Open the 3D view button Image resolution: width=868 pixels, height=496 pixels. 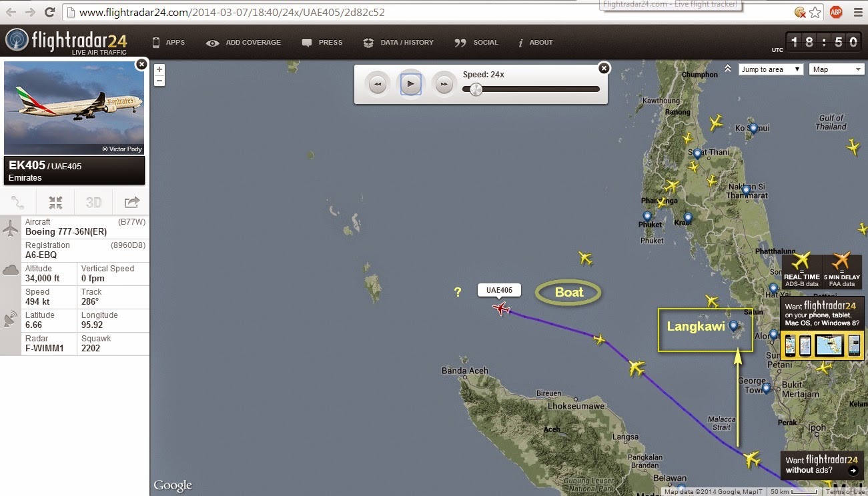(93, 202)
